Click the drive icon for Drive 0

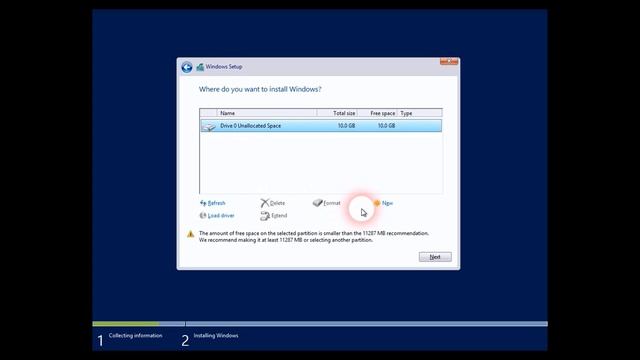coord(209,127)
